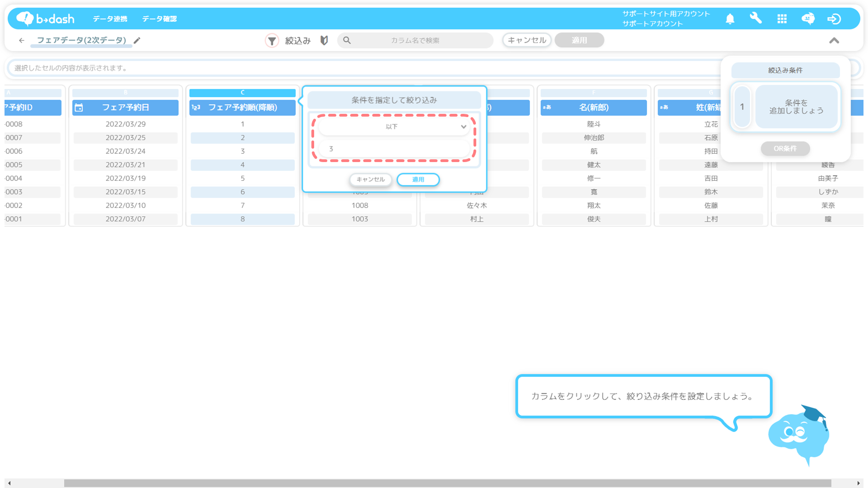
Task: Click cell 2022/03/07
Action: tap(125, 219)
